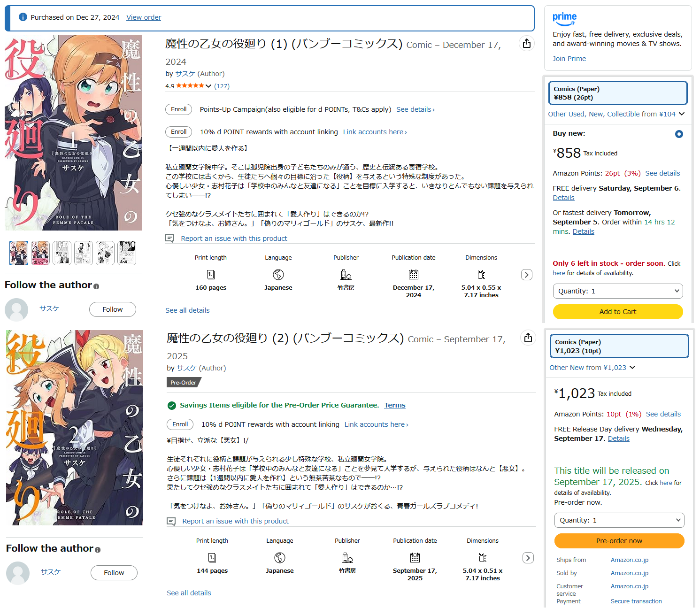
Task: Click the Language globe icon for volume 1
Action: tap(278, 275)
